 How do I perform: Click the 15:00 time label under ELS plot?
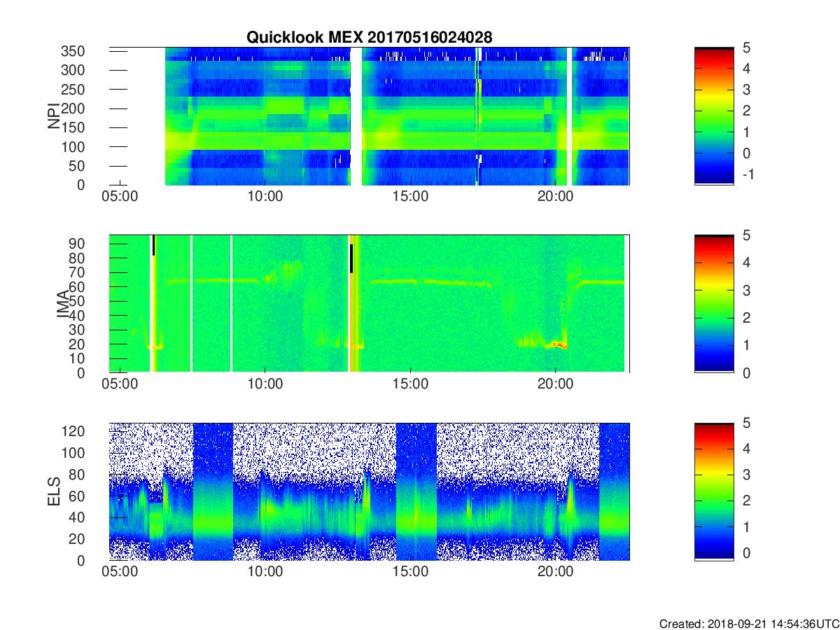pyautogui.click(x=410, y=572)
